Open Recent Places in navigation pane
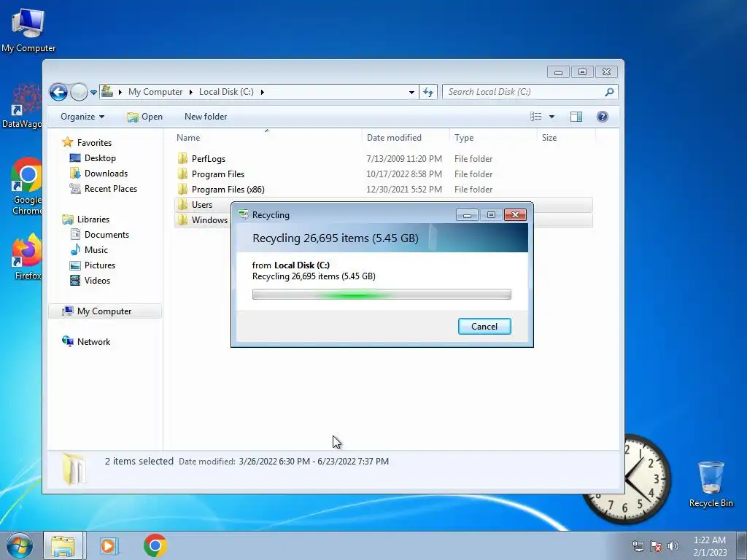The image size is (747, 560). coord(111,189)
